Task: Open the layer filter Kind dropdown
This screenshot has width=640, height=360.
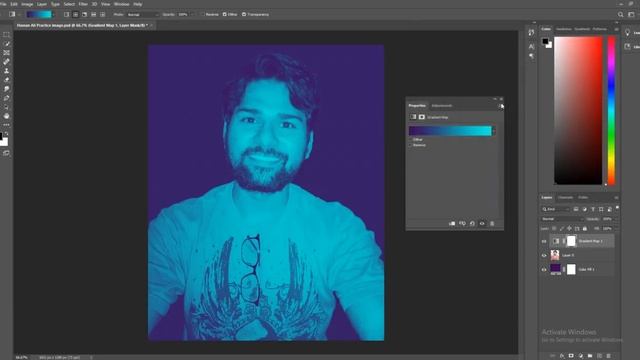Action: (555, 209)
